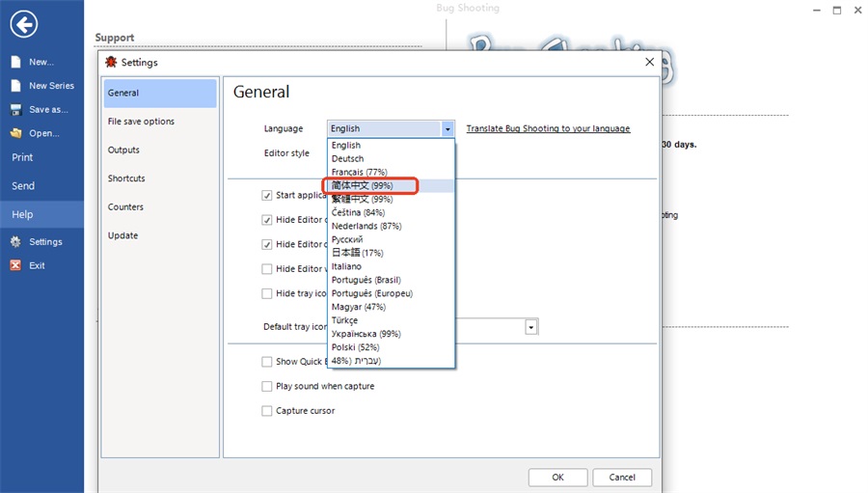Open File save options tab
This screenshot has width=868, height=493.
[x=160, y=122]
